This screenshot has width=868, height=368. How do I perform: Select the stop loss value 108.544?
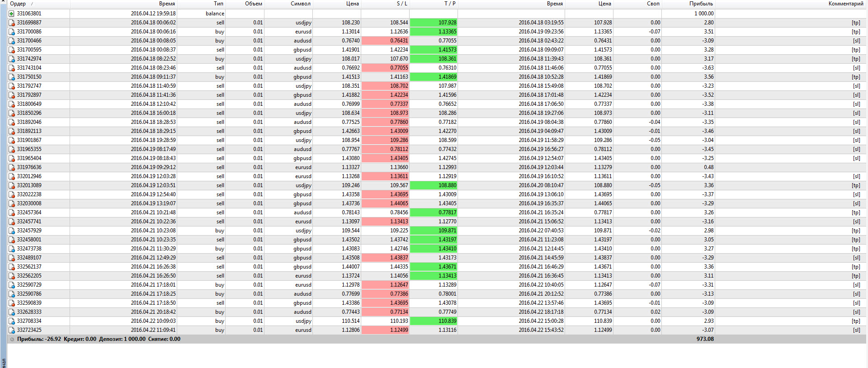tap(399, 23)
